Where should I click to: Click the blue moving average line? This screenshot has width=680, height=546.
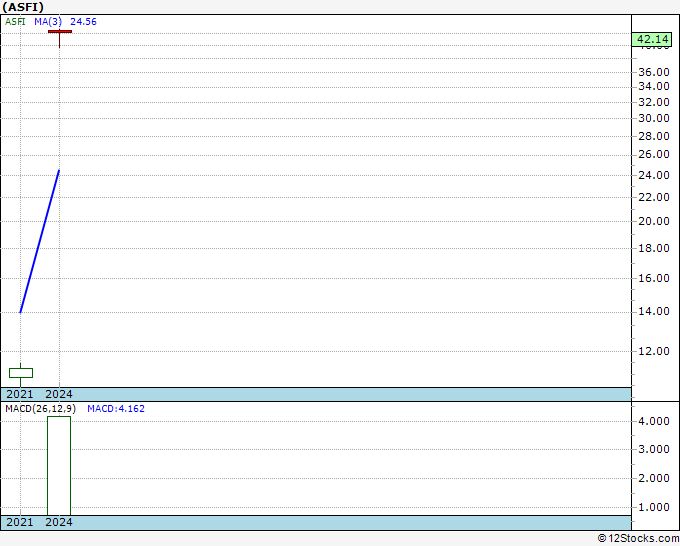(x=40, y=241)
